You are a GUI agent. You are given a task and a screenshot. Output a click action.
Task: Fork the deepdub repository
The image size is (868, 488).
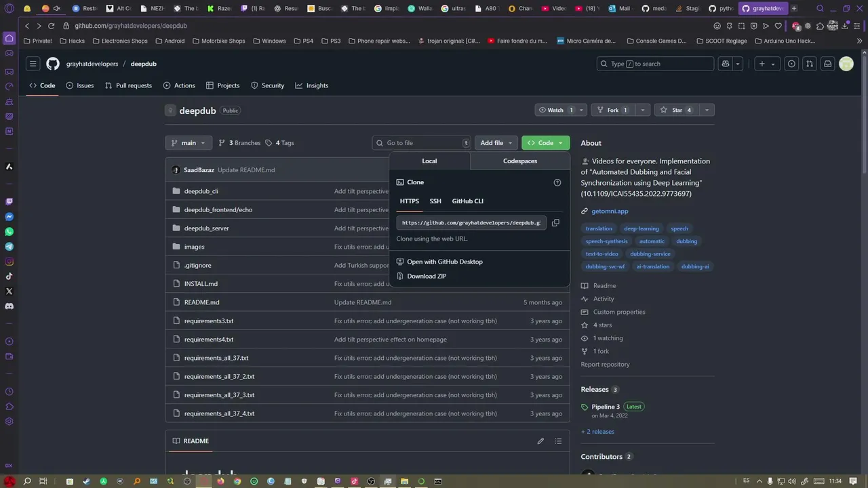[613, 110]
